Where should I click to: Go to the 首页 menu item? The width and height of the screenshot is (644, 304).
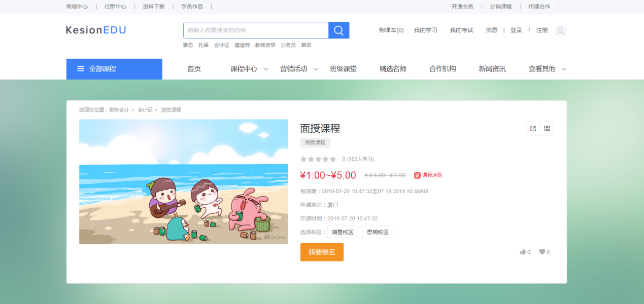(x=193, y=68)
